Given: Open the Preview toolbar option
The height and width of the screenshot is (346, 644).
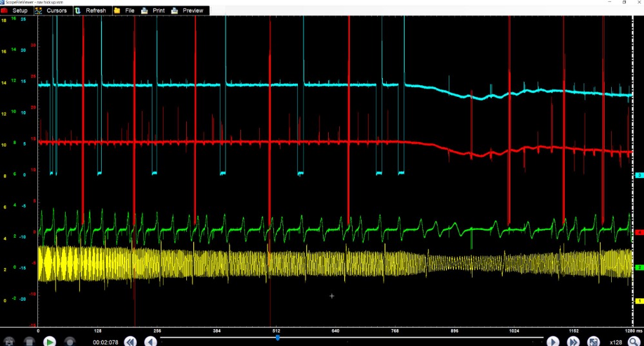Looking at the screenshot, I should tap(188, 10).
